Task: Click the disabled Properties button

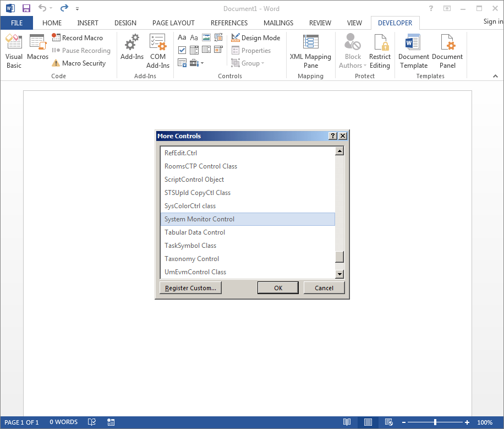Action: (x=251, y=51)
